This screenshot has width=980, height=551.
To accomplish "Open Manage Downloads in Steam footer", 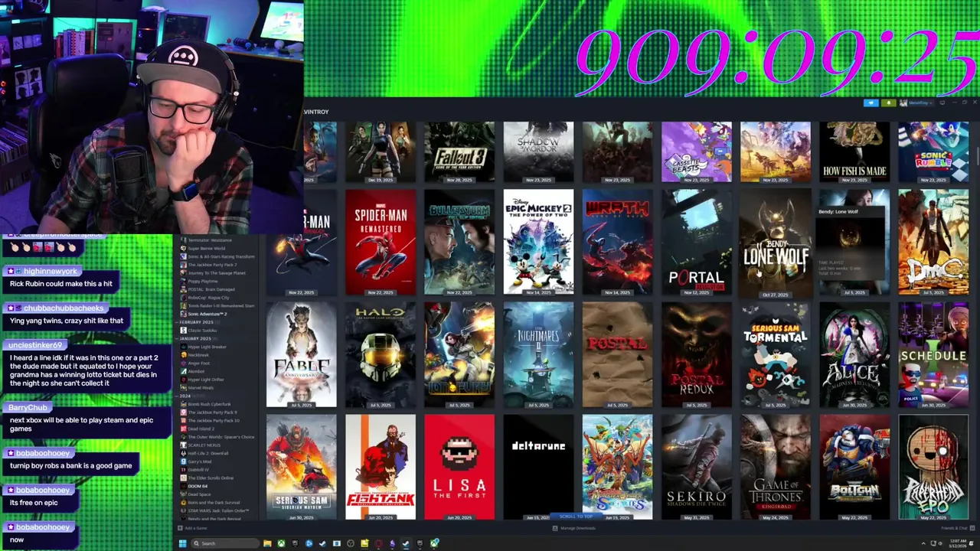I will click(x=574, y=528).
